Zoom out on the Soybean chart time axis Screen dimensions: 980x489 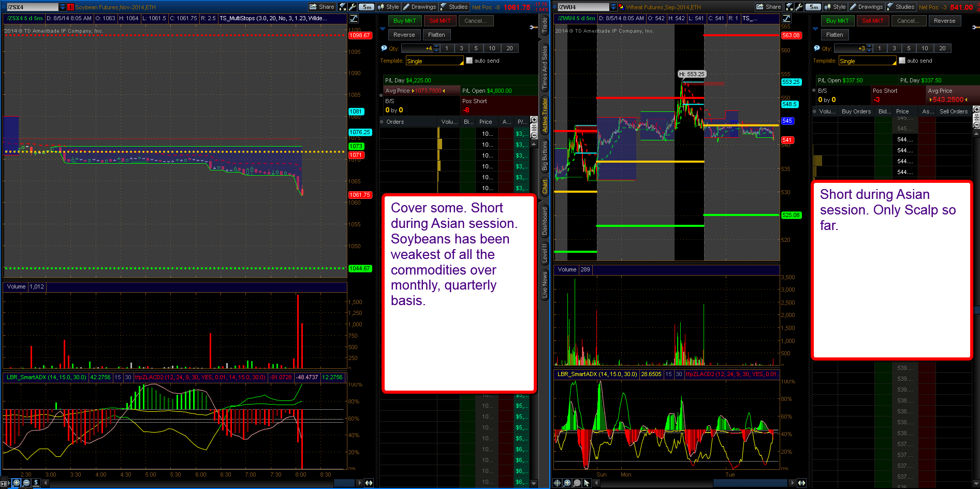click(26, 483)
